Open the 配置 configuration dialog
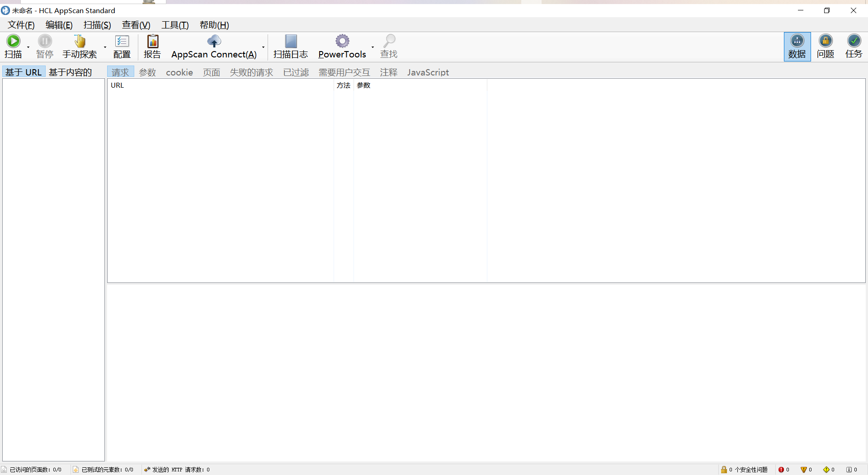The image size is (868, 475). click(122, 47)
